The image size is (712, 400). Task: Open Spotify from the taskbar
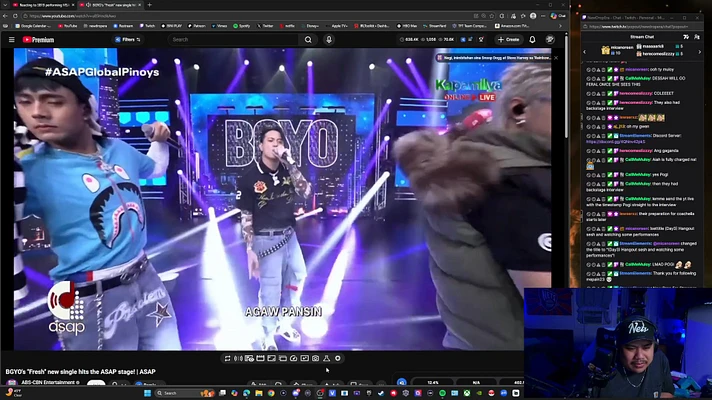(442, 393)
